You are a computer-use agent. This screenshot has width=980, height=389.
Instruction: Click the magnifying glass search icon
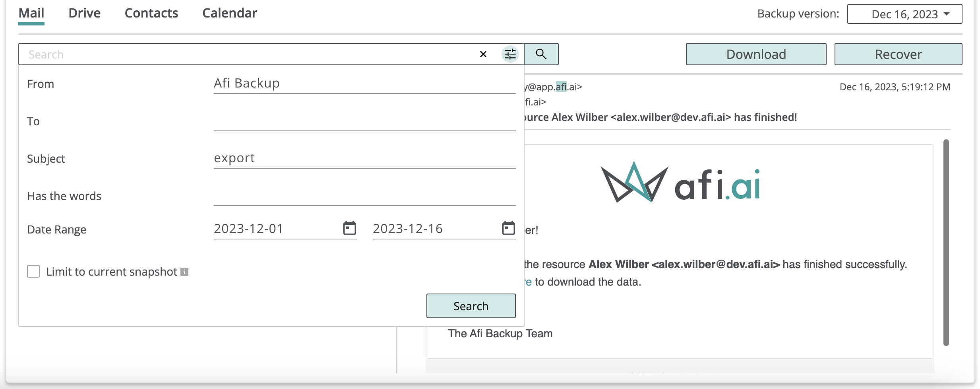coord(541,54)
